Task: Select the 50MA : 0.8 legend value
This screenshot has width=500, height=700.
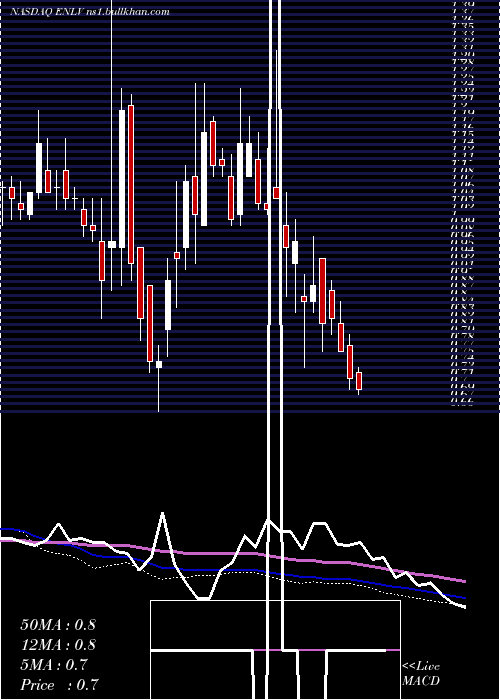Action: [58, 625]
